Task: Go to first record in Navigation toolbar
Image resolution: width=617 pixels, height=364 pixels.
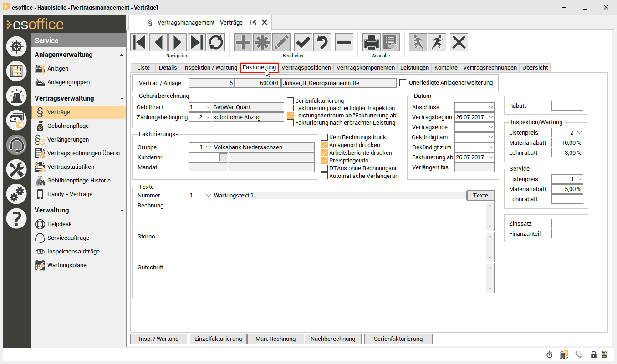Action: pyautogui.click(x=140, y=42)
